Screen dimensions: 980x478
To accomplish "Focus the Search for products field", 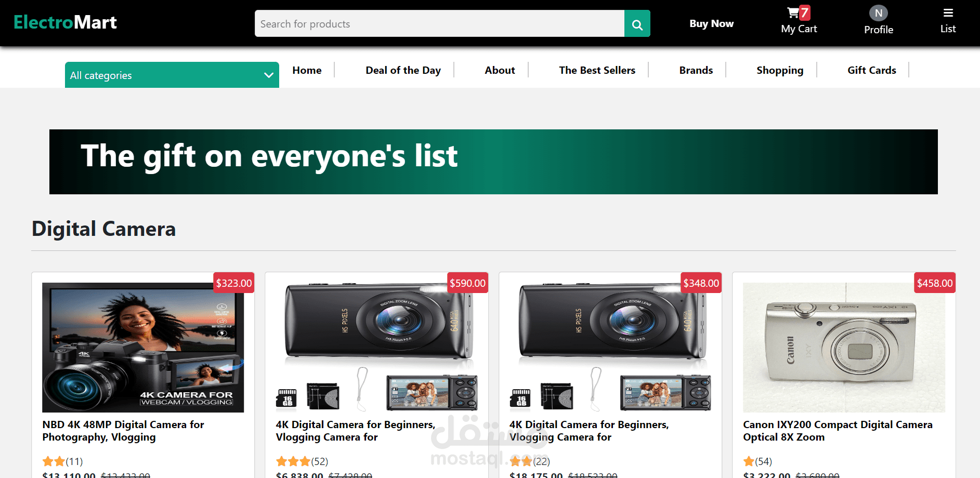I will pyautogui.click(x=439, y=23).
